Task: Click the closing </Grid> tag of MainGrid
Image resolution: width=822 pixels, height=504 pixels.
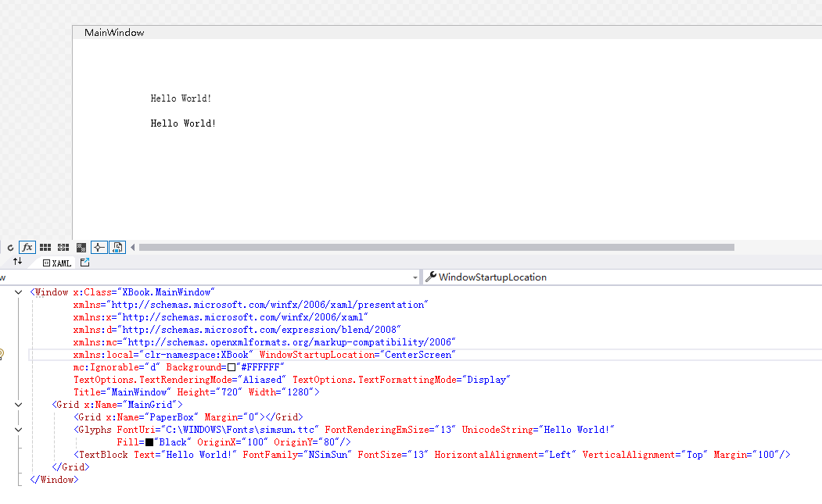Action: coord(70,467)
